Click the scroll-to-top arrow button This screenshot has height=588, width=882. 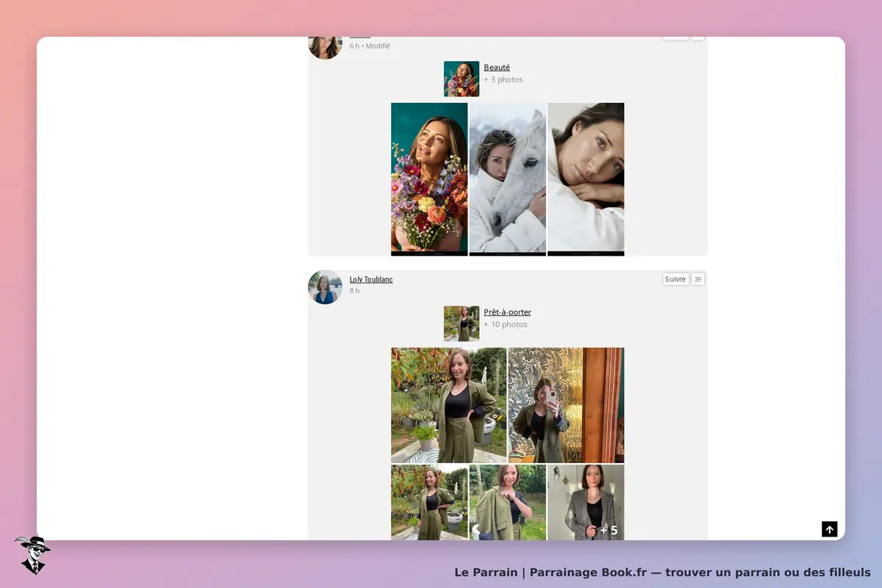(x=829, y=529)
